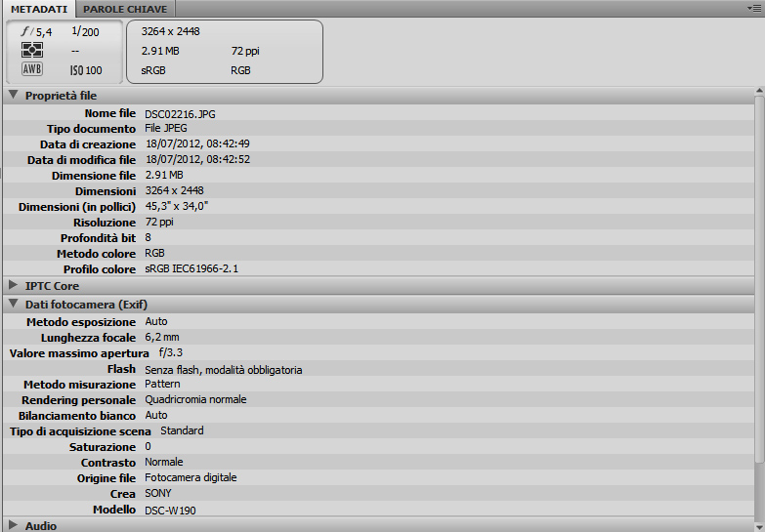This screenshot has height=532, width=765.
Task: Click the Metodo colore value RGB
Action: pyautogui.click(x=154, y=253)
